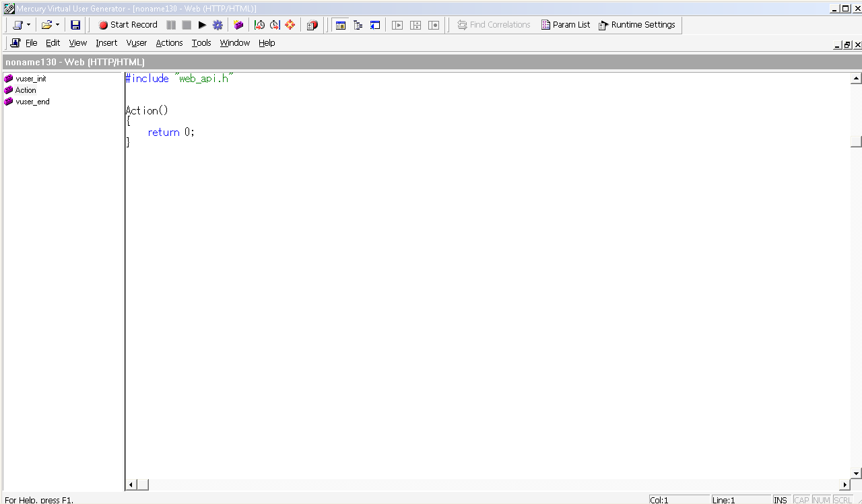The image size is (862, 504).
Task: Open the Param List
Action: click(x=566, y=25)
